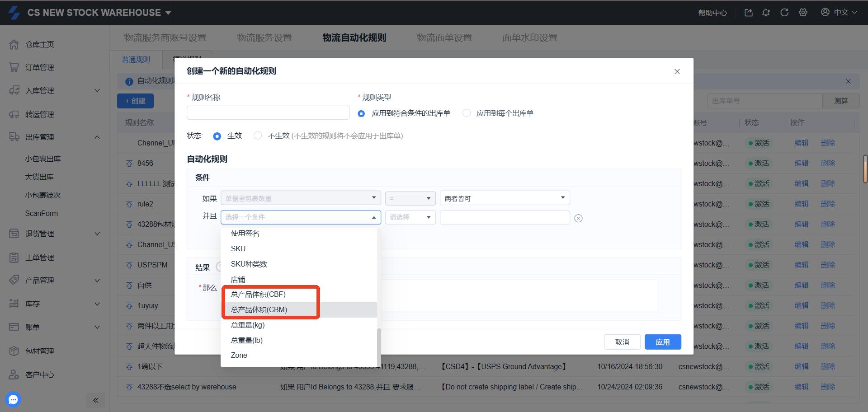The height and width of the screenshot is (412, 868).
Task: Select 应用到每个出库单 radio option
Action: point(467,113)
